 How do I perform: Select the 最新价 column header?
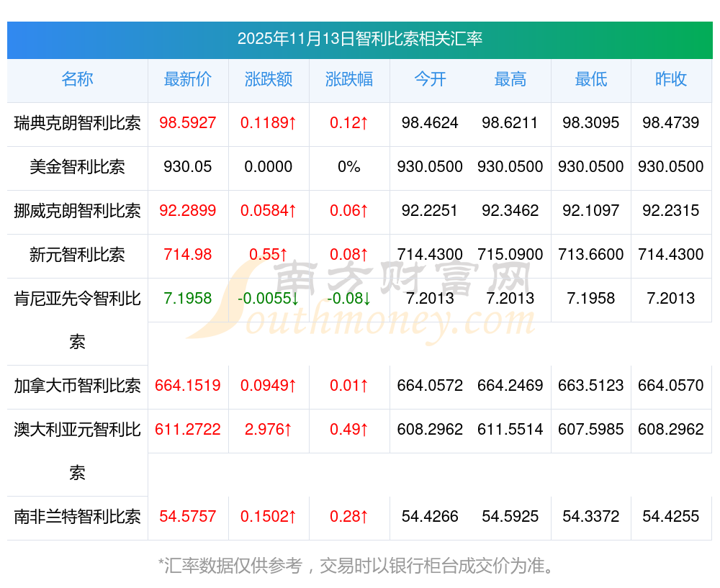pyautogui.click(x=188, y=79)
